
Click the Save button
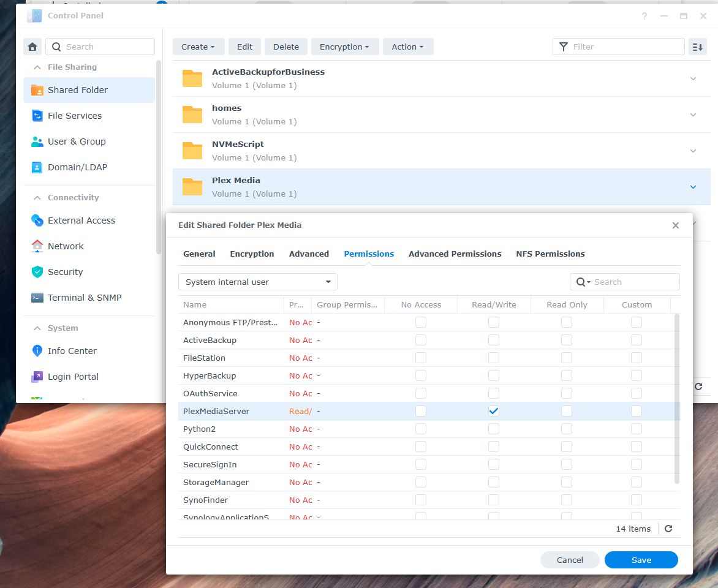click(x=641, y=560)
